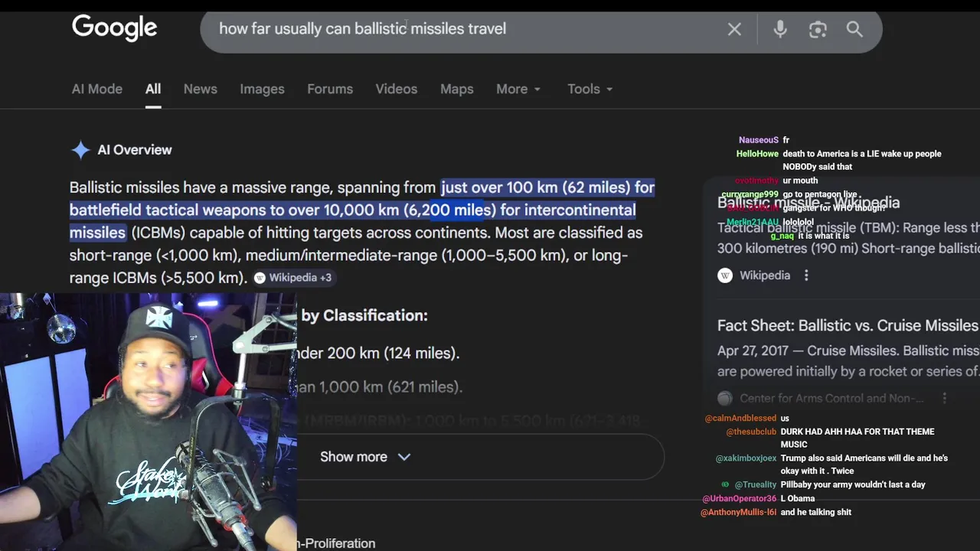Select the All results tab
Screen dimensions: 980x551
tap(153, 89)
